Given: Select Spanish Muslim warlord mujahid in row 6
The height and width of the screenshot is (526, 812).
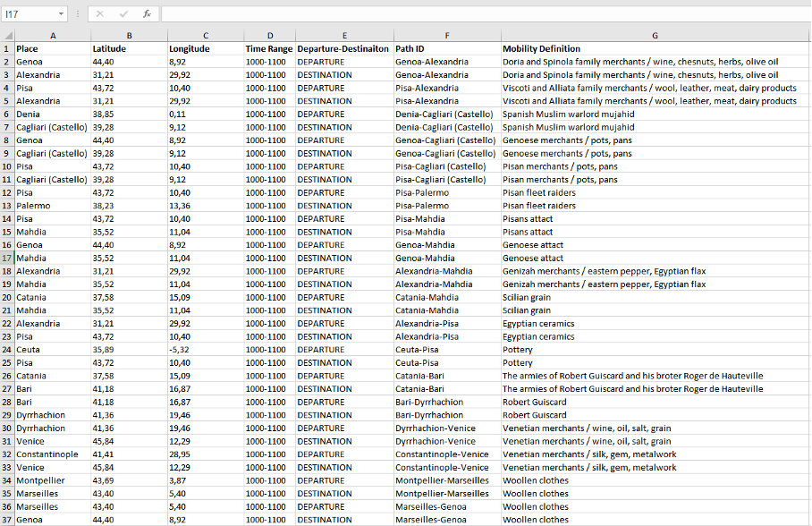Looking at the screenshot, I should pos(655,114).
